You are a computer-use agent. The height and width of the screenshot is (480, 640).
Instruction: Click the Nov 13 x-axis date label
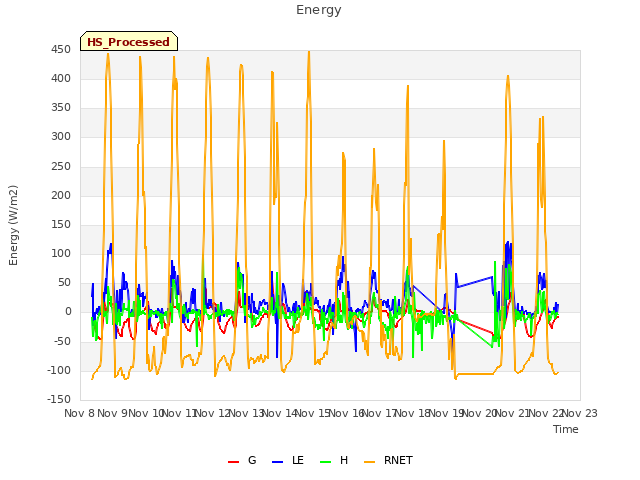point(247,413)
